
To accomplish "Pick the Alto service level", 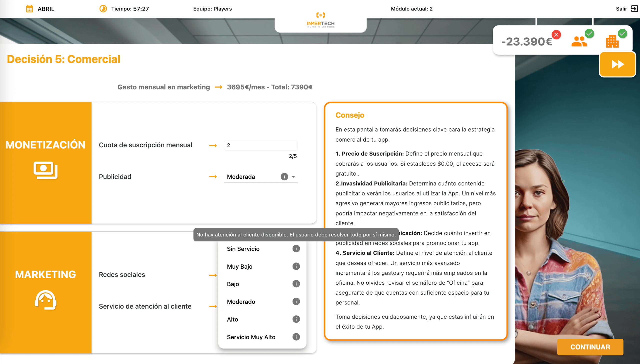I will (232, 319).
